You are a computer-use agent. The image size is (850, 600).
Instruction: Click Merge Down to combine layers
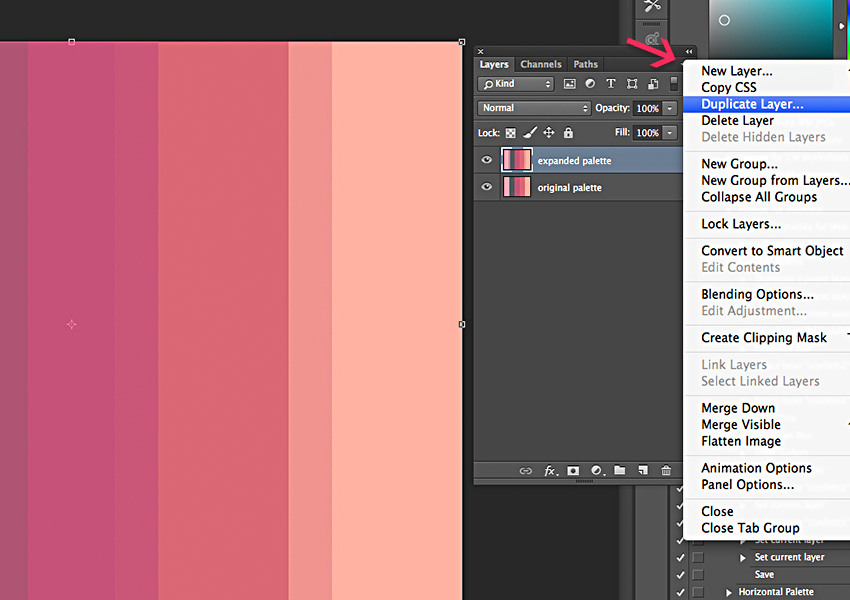click(x=738, y=407)
